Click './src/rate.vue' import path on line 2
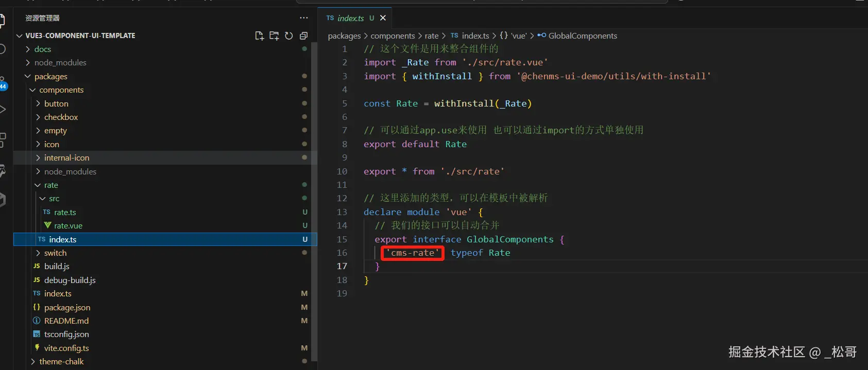This screenshot has height=370, width=868. coord(505,62)
